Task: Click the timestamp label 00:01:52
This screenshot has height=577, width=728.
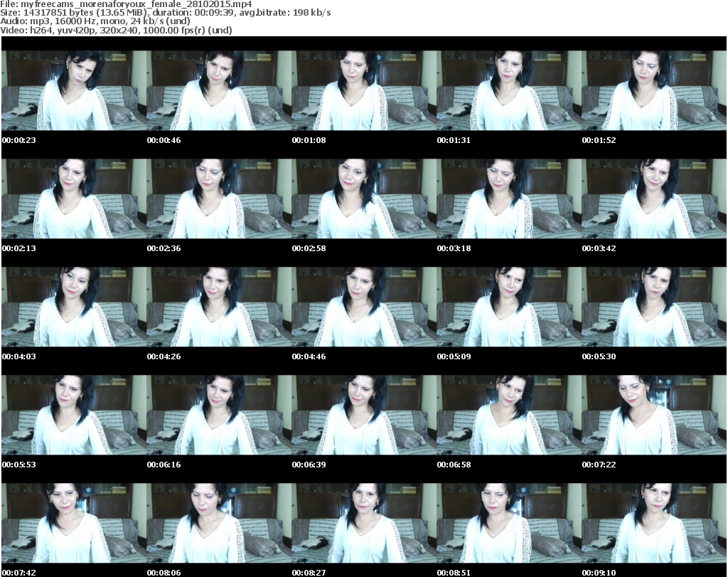Action: coord(599,140)
